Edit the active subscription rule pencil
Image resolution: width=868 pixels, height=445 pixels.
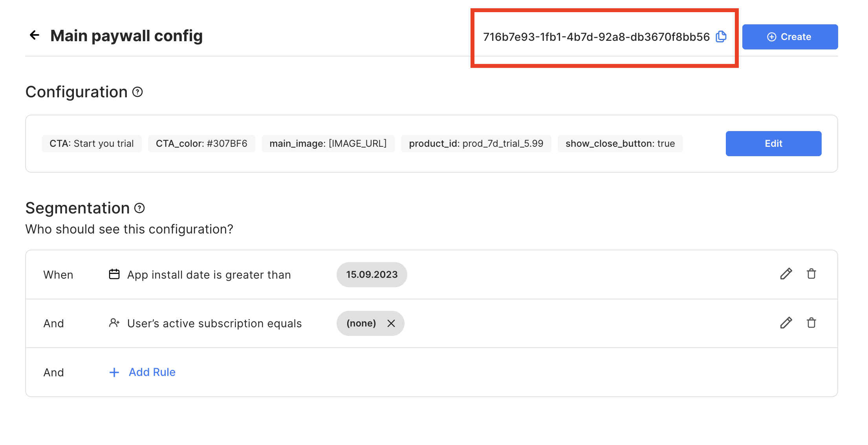[786, 323]
